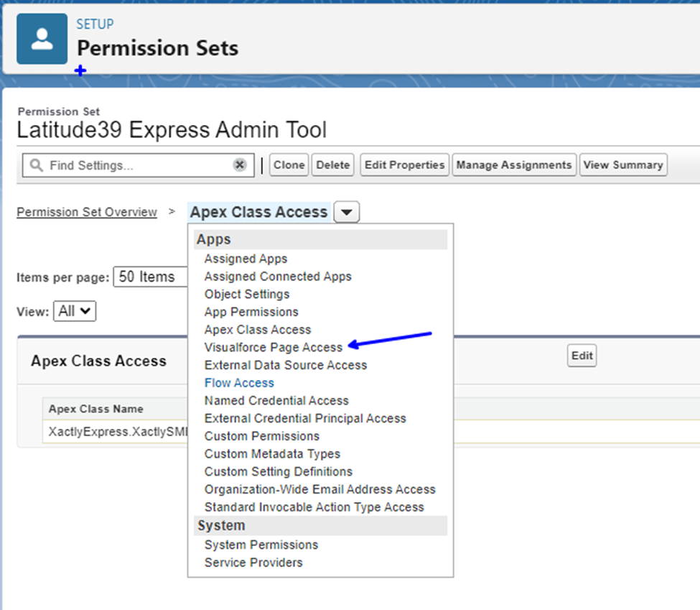The width and height of the screenshot is (700, 610).
Task: Open the Items per page dropdown
Action: [151, 277]
